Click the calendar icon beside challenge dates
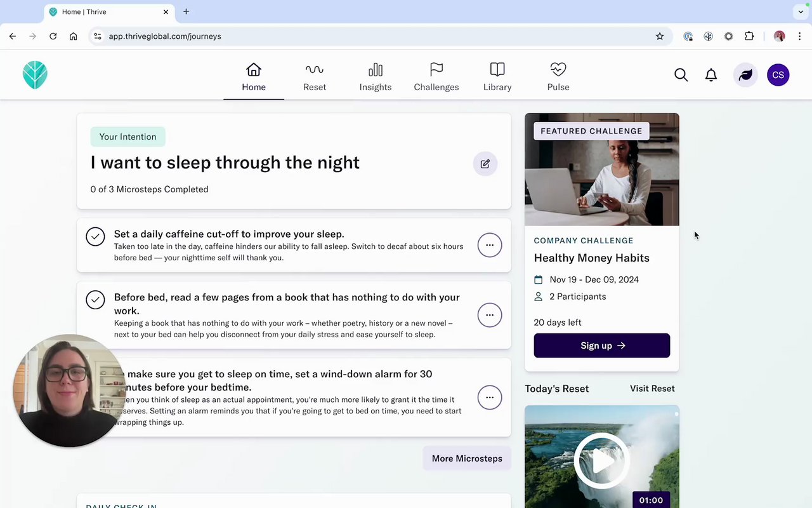Viewport: 812px width, 508px height. (x=539, y=279)
